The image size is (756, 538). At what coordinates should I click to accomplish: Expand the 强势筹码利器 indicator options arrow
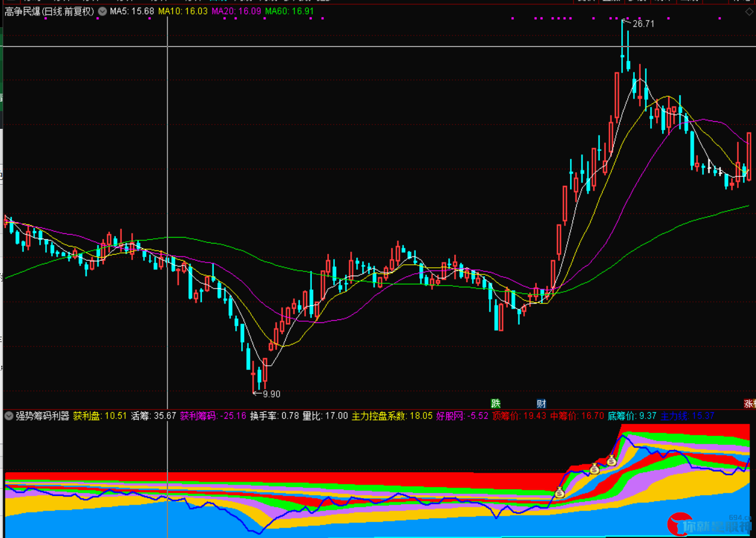[x=9, y=416]
